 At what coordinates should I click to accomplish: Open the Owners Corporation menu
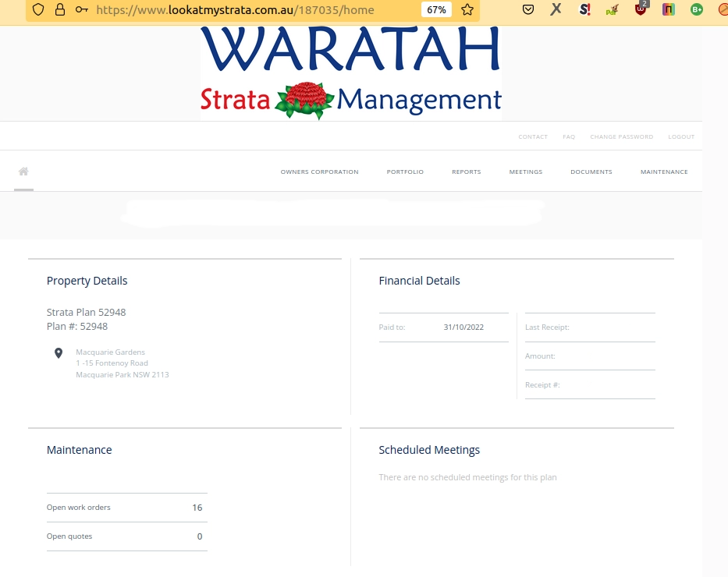point(319,172)
